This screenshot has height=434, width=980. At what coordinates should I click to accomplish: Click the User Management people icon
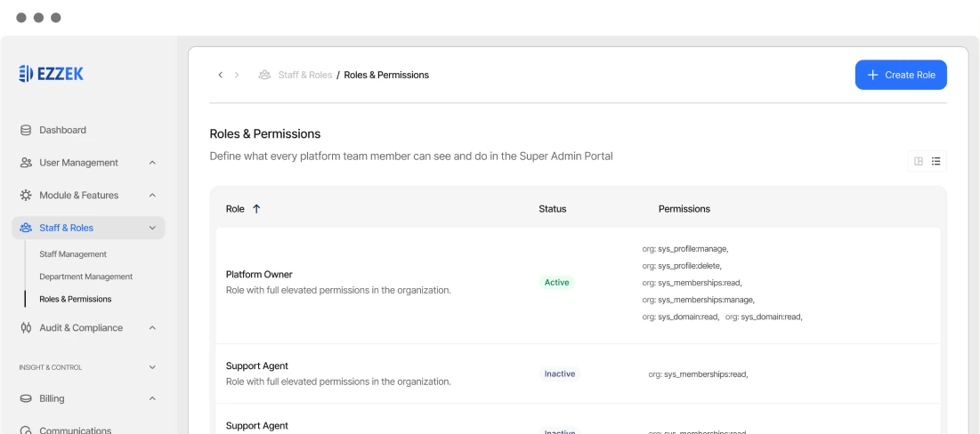click(26, 163)
